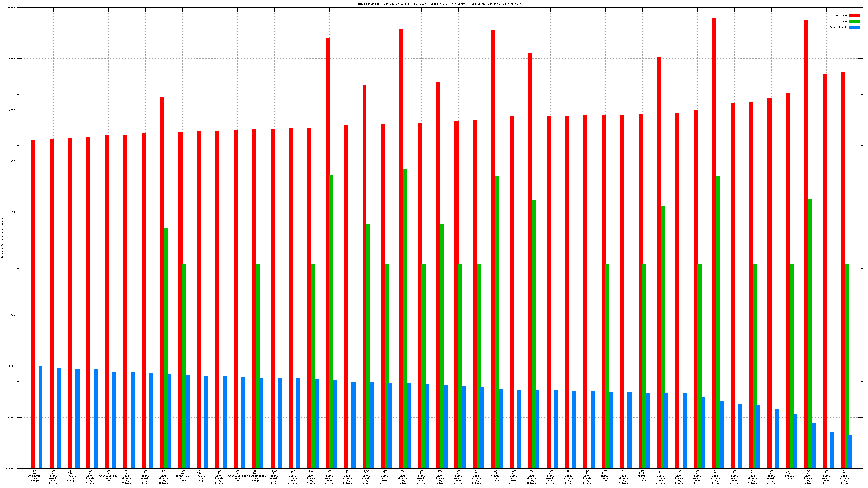
Task: Click the 'Message Count or Spam Score' axis title
Action: (x=2, y=238)
